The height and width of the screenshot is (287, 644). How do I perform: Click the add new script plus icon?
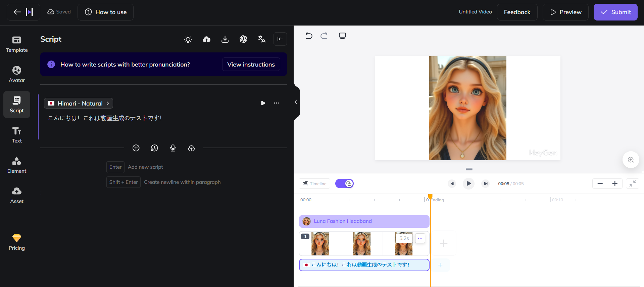pyautogui.click(x=136, y=148)
